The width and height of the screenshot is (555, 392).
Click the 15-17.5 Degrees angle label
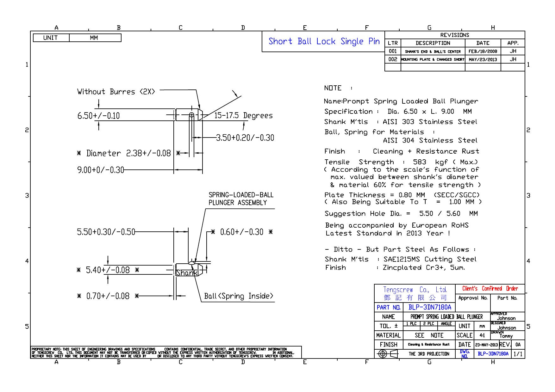click(243, 116)
